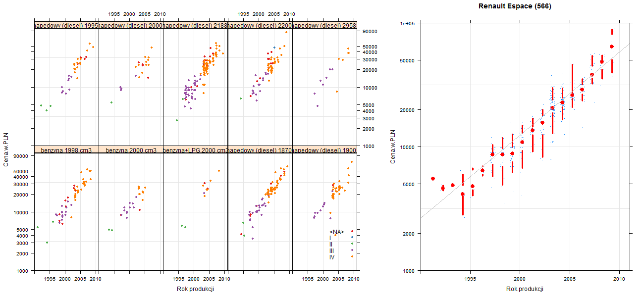
Task: Click the "Renault Espace (566)" chart title
Action: tap(515, 6)
